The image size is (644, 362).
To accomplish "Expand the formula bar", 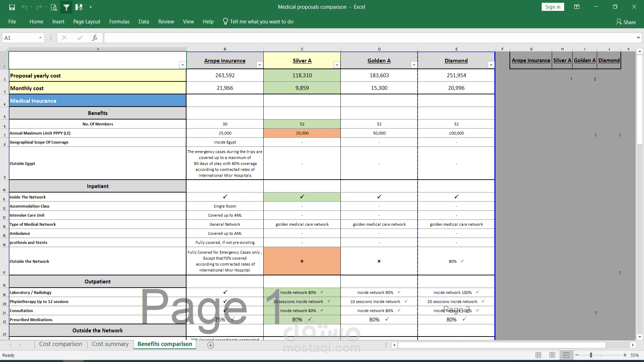I will 638,38.
